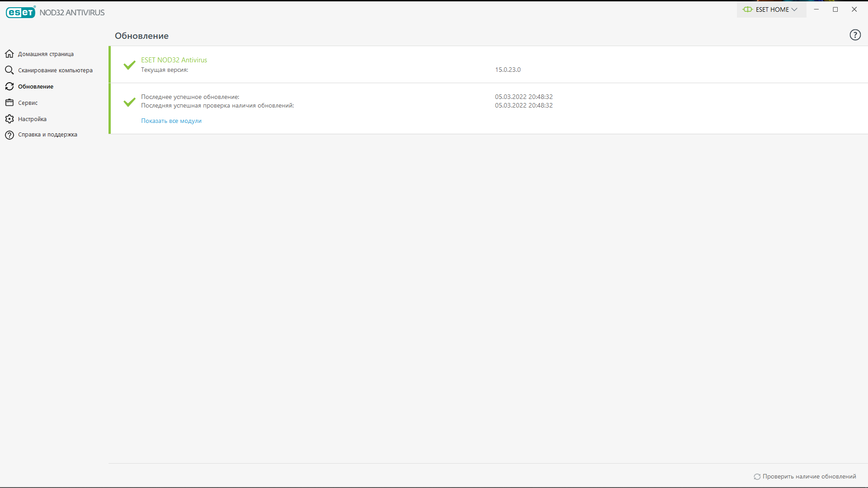Click the briefcase Сервис icon

click(9, 103)
